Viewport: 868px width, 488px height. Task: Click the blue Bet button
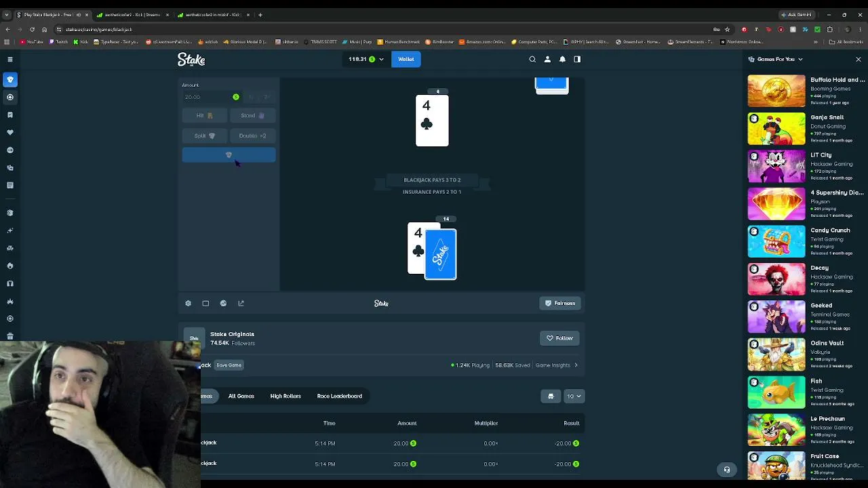click(x=229, y=155)
